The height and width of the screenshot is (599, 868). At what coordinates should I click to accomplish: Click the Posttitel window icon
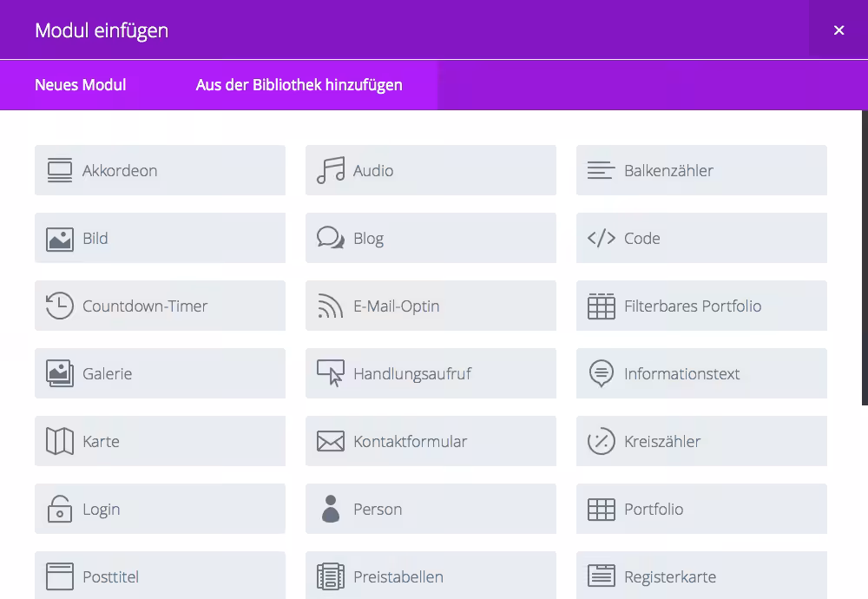tap(60, 576)
